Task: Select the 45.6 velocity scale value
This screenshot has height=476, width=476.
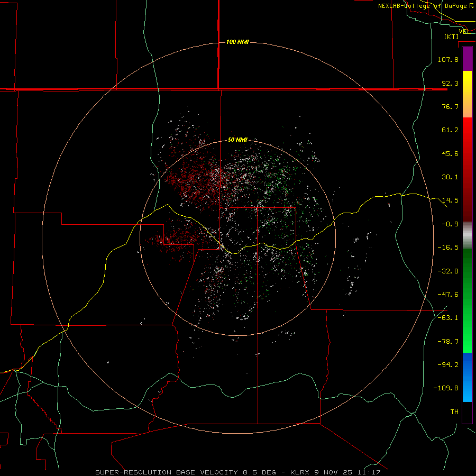Action: pos(450,153)
